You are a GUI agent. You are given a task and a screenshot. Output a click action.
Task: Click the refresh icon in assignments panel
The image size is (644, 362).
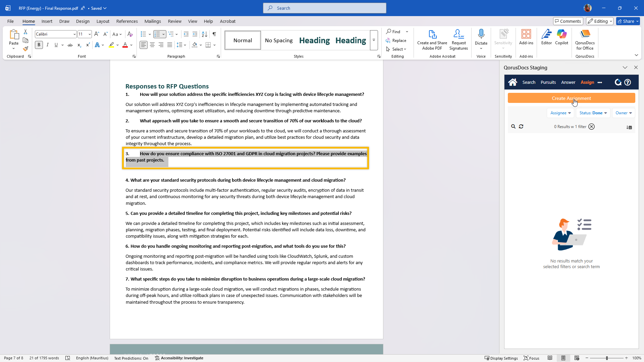pyautogui.click(x=521, y=126)
